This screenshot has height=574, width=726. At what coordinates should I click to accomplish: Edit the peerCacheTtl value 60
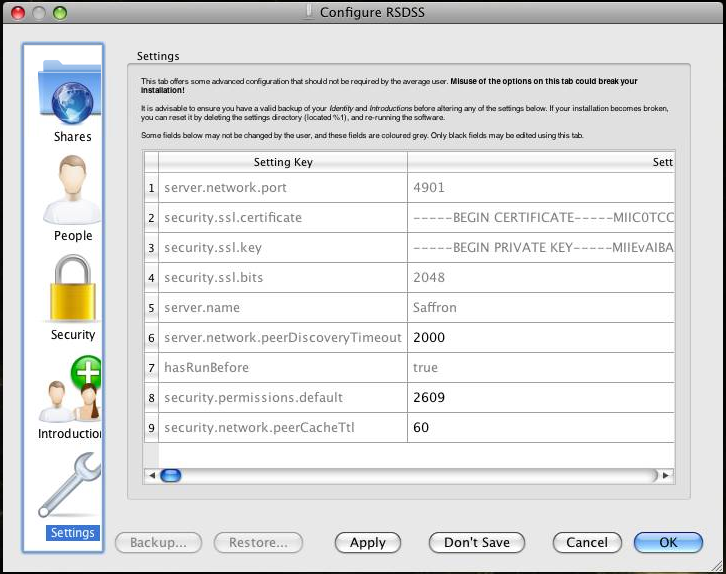click(x=540, y=427)
